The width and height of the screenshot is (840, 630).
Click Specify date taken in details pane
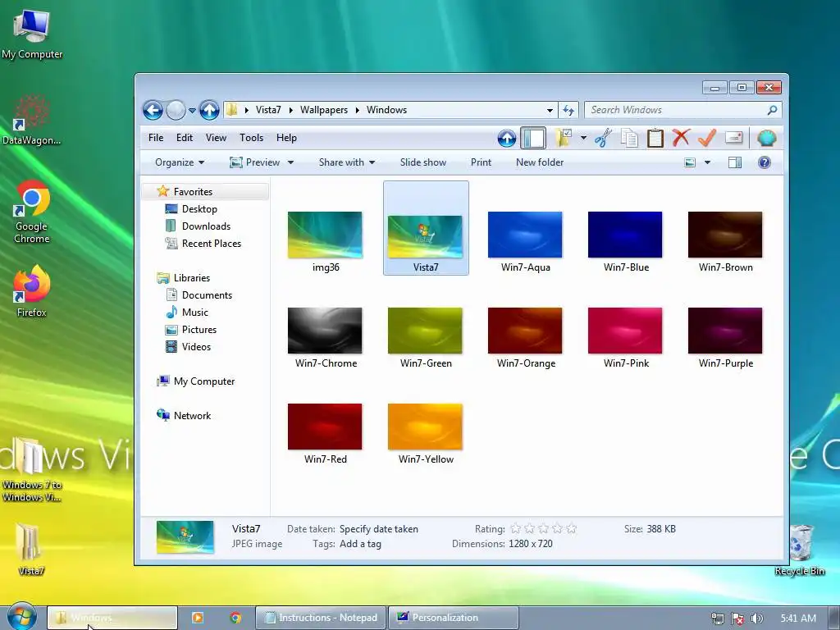[x=379, y=529]
